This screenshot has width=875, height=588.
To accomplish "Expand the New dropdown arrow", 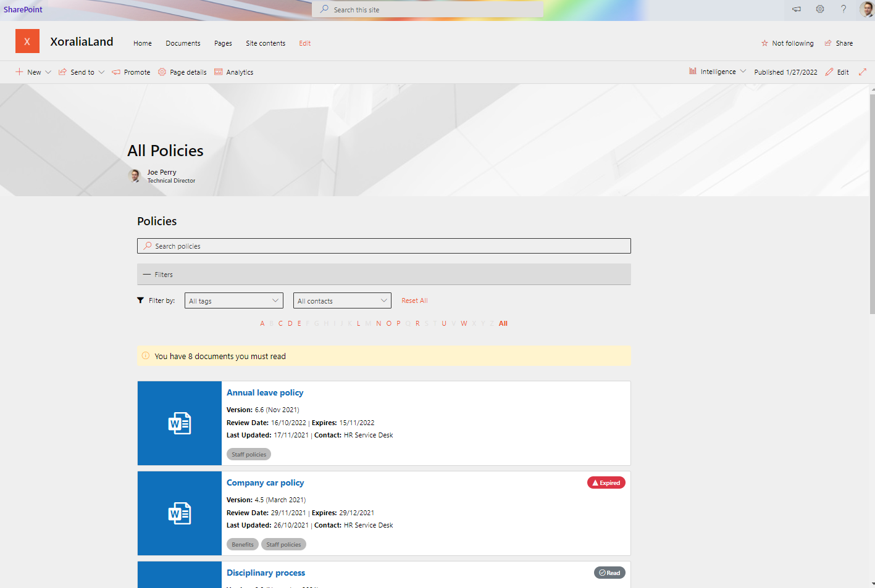I will (48, 72).
